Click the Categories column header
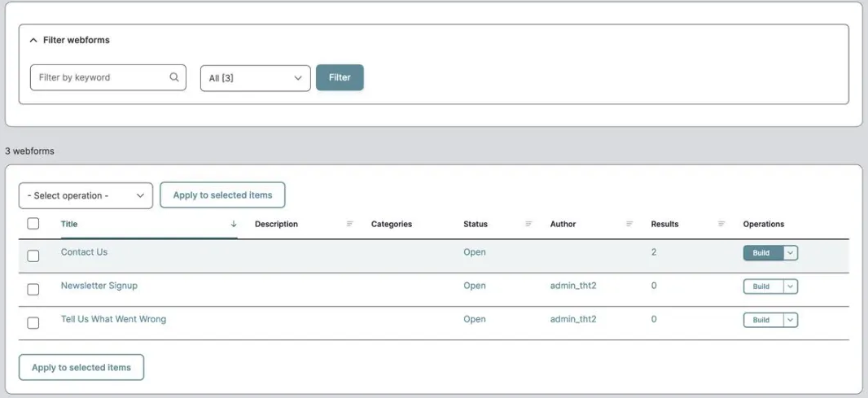Image resolution: width=868 pixels, height=398 pixels. point(392,224)
